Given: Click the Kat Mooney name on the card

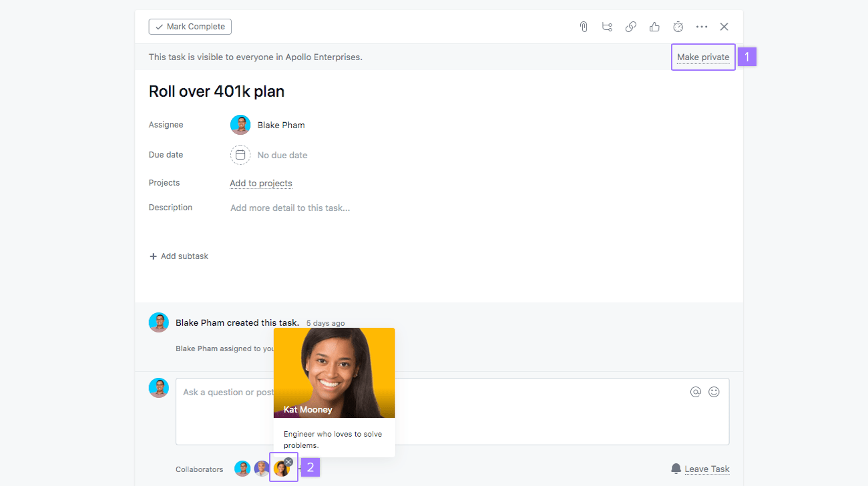Looking at the screenshot, I should click(308, 409).
